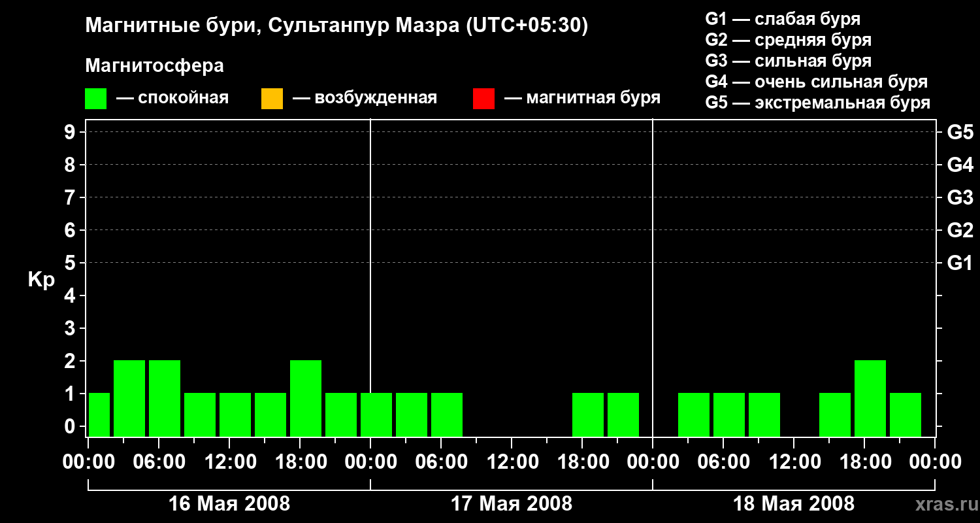Screen dimensions: 980x523
Task: Click the green 'спокойная' legend swatch
Action: pos(95,99)
